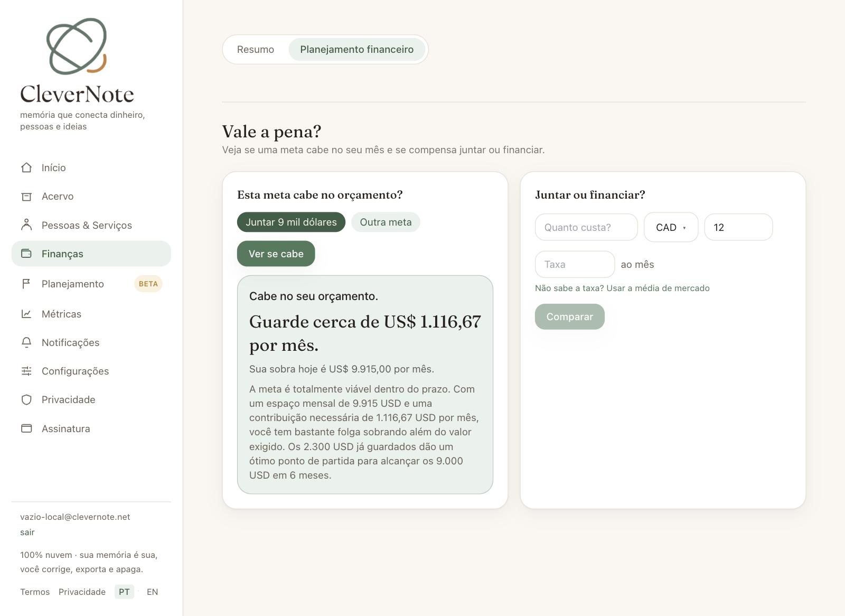Open Configurações page
This screenshot has width=845, height=616.
[x=91, y=371]
